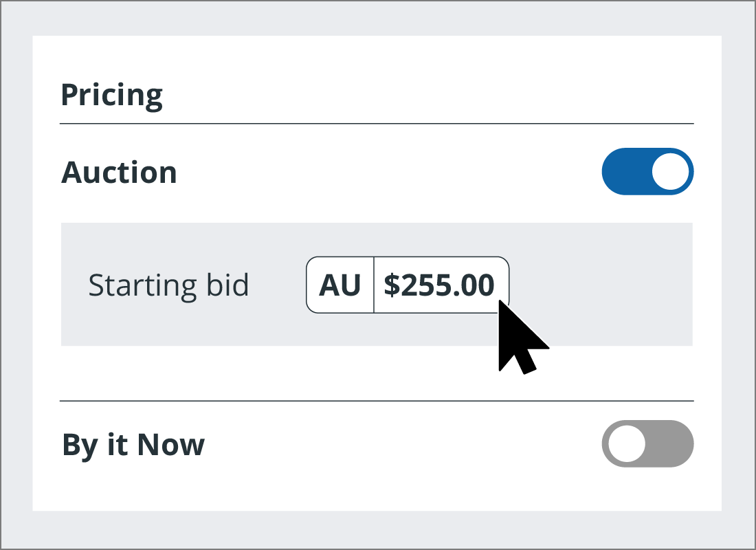Screen dimensions: 756x550
Task: Click the vertical separator in bid box
Action: [x=374, y=285]
